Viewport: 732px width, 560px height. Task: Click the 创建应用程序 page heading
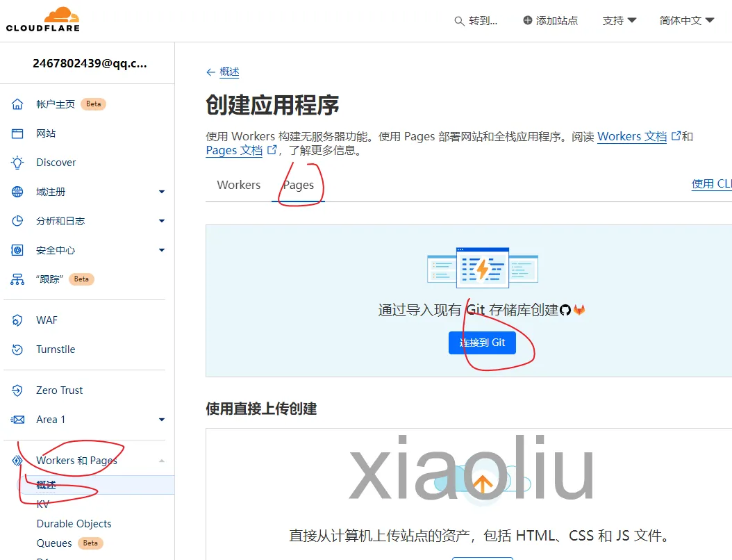tap(272, 105)
